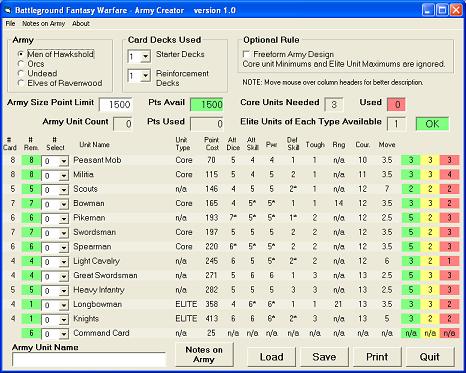Click the Cour. column header
Image resolution: width=466 pixels, height=373 pixels.
(x=363, y=145)
